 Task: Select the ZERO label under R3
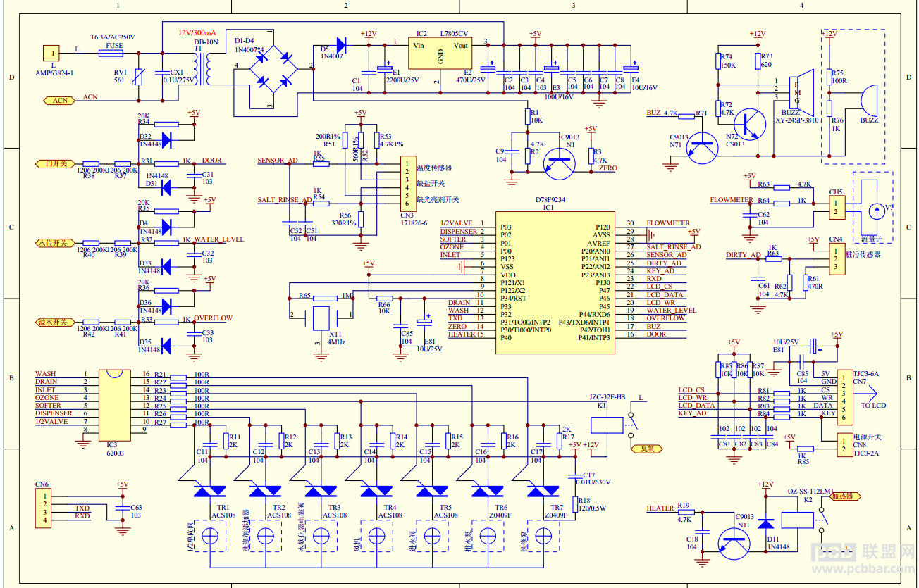(x=607, y=168)
